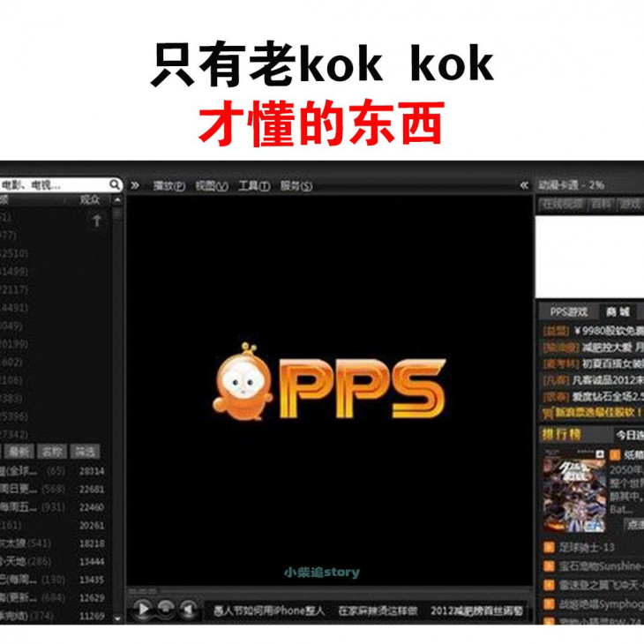The height and width of the screenshot is (644, 644).
Task: Click the up-arrow icon in channel list
Action: click(96, 221)
